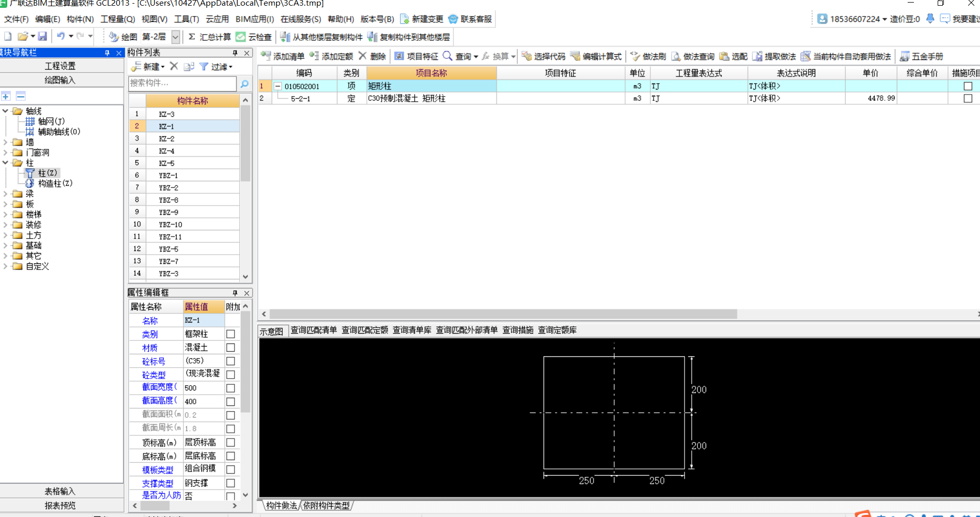The image size is (980, 517).
Task: Toggle 附加 checkbox for 截面宽度 property
Action: (230, 388)
